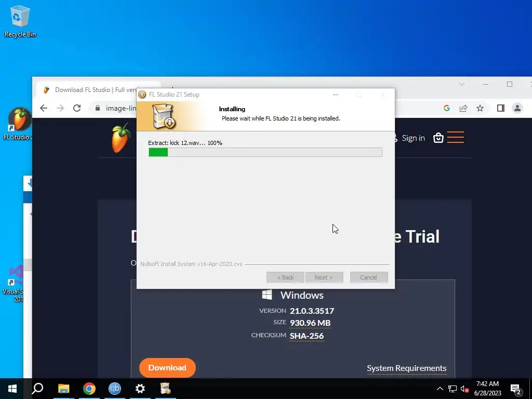This screenshot has width=532, height=399.
Task: Click the Google icon in address bar
Action: [446, 108]
